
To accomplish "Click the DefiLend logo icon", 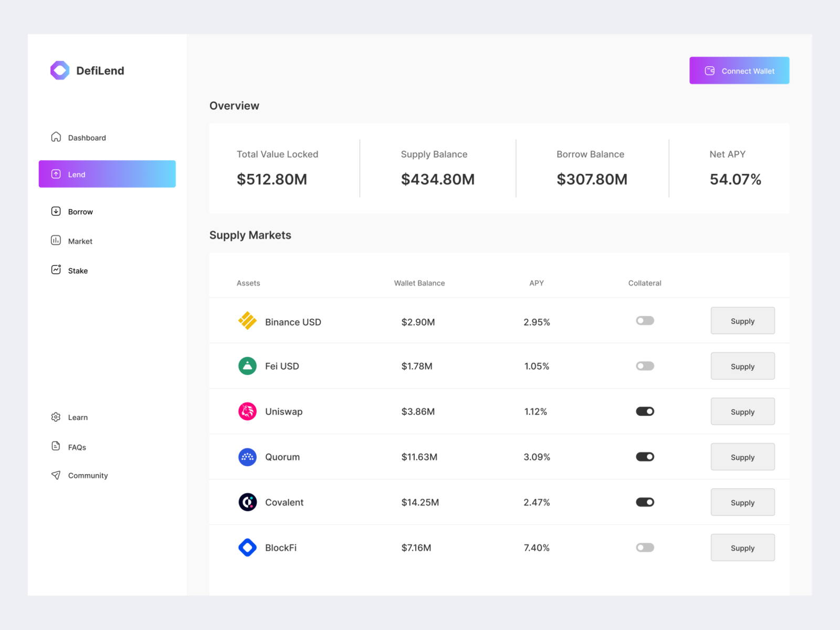I will (x=59, y=70).
